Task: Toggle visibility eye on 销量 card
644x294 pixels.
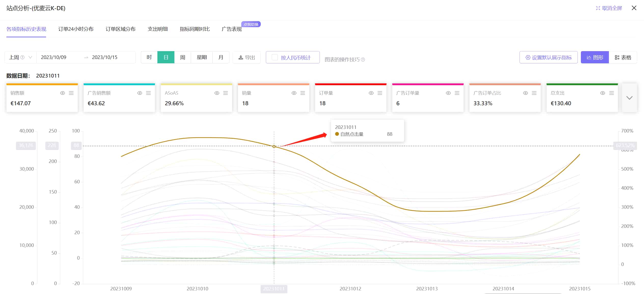Action: tap(294, 93)
